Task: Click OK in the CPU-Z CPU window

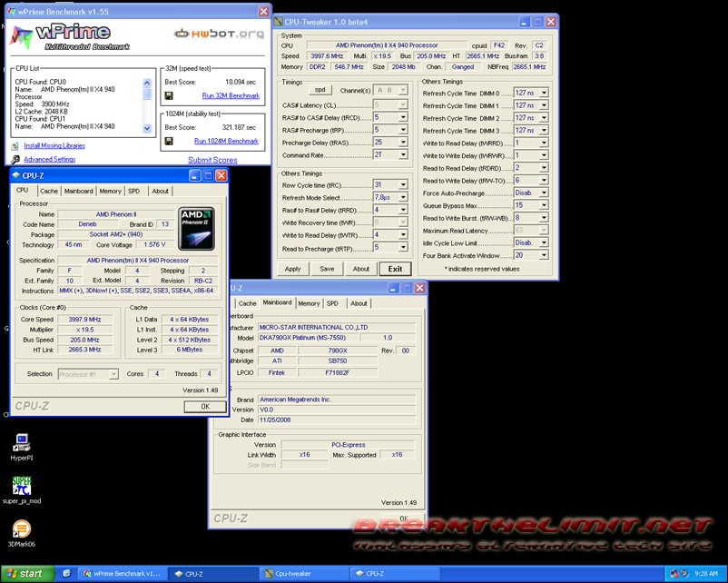Action: point(205,407)
